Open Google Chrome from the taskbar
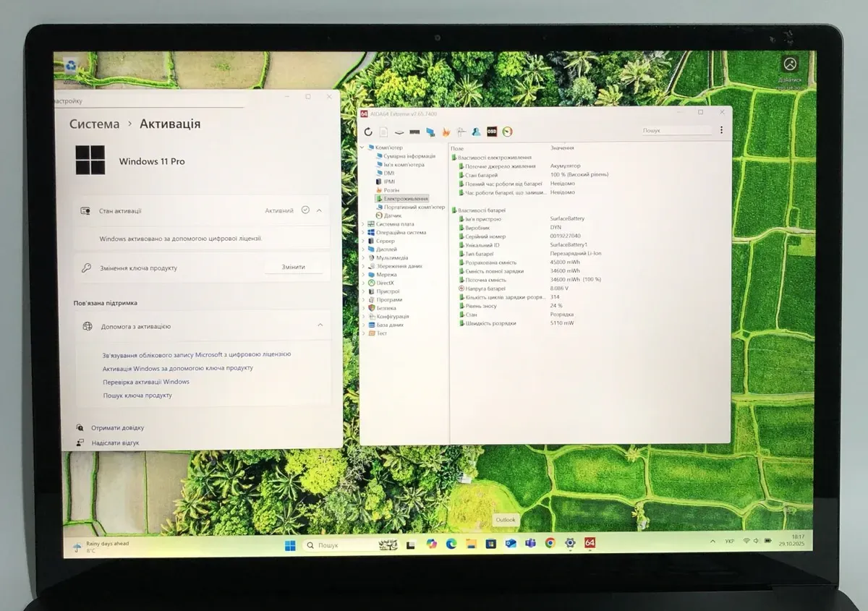 pos(550,543)
